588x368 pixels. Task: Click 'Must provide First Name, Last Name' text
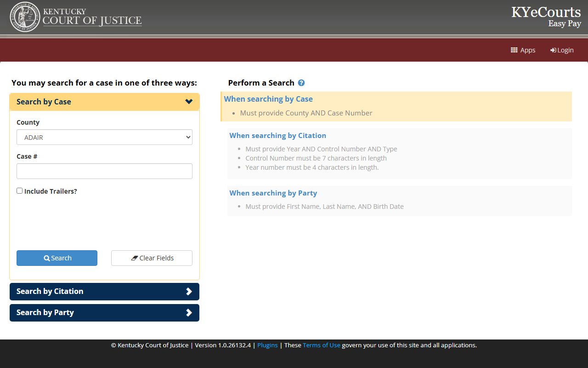pos(325,207)
